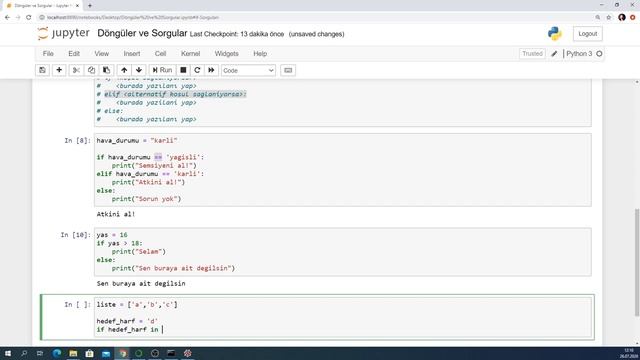The height and width of the screenshot is (360, 640).
Task: Move the selected cell down
Action: pos(139,70)
